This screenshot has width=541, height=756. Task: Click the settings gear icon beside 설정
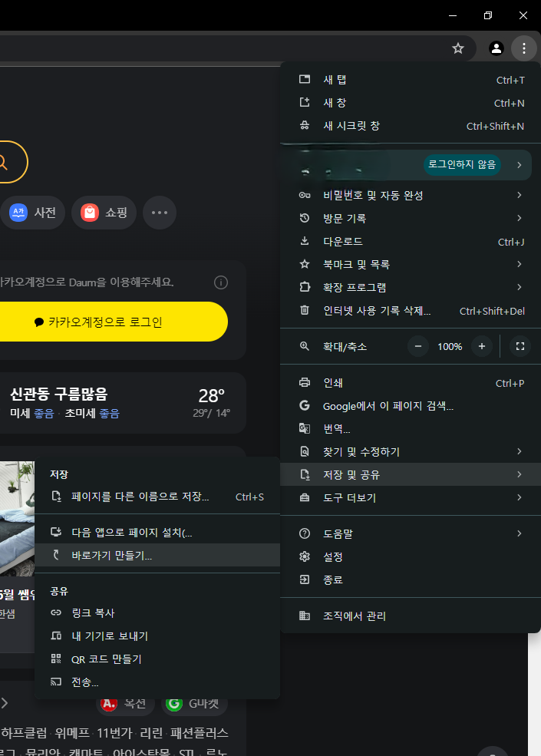(305, 556)
